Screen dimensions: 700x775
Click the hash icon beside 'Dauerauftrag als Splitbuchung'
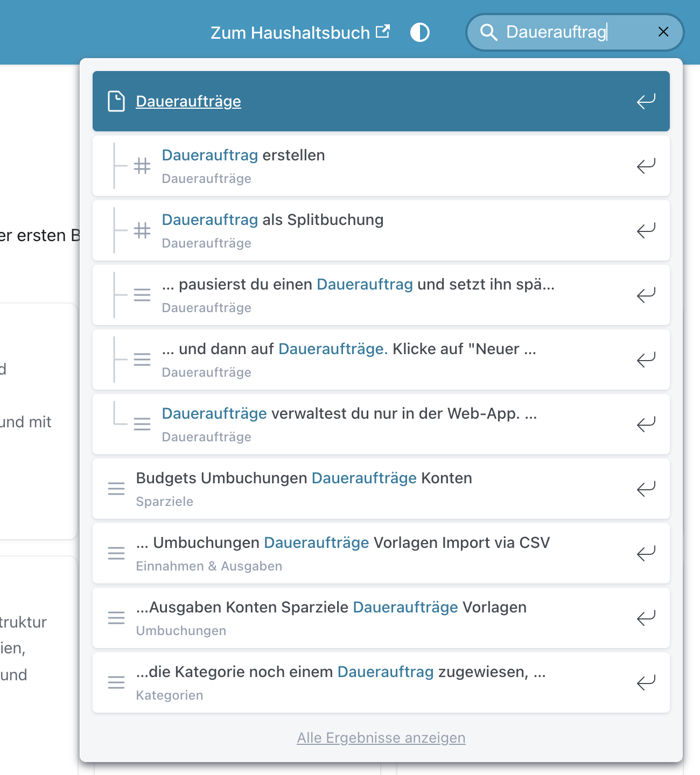tap(142, 230)
